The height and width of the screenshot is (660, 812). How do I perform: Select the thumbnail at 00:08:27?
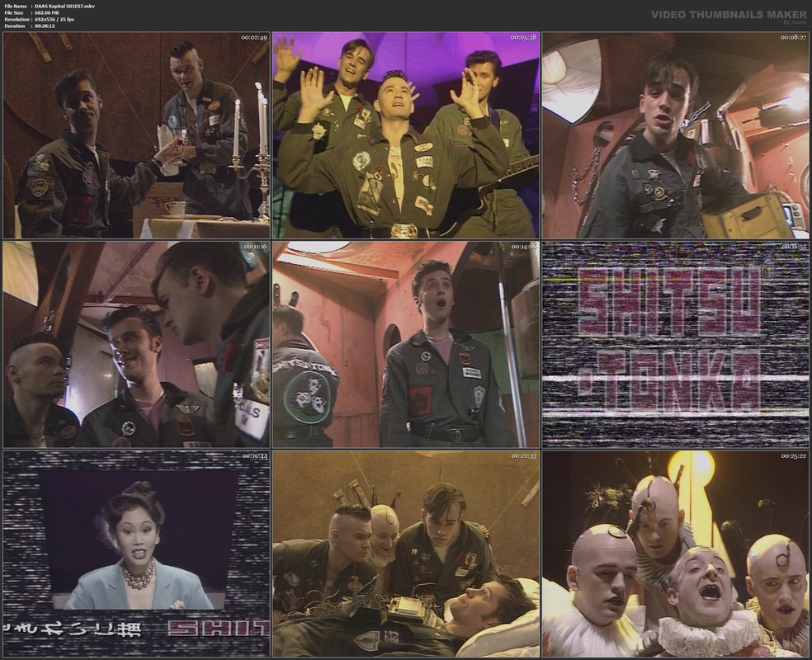tap(675, 135)
